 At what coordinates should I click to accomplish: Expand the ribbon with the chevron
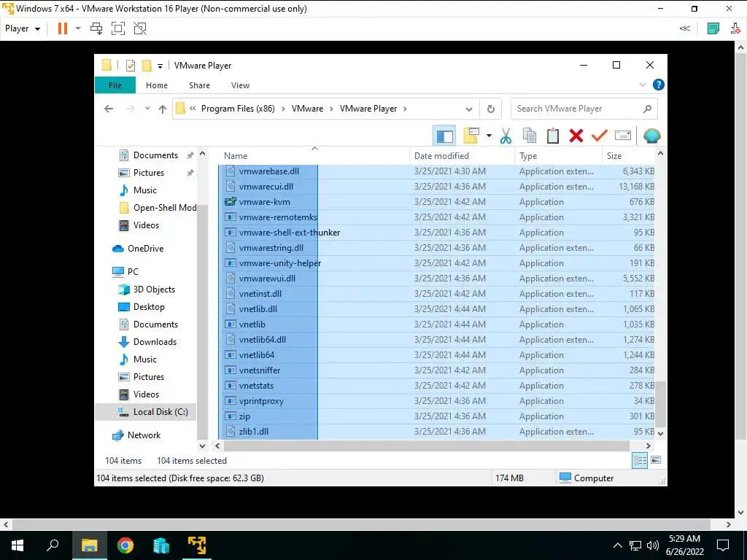(x=642, y=85)
